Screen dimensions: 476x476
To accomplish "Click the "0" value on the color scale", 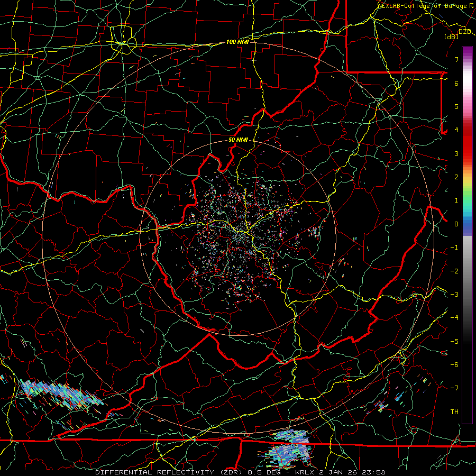I will [456, 224].
